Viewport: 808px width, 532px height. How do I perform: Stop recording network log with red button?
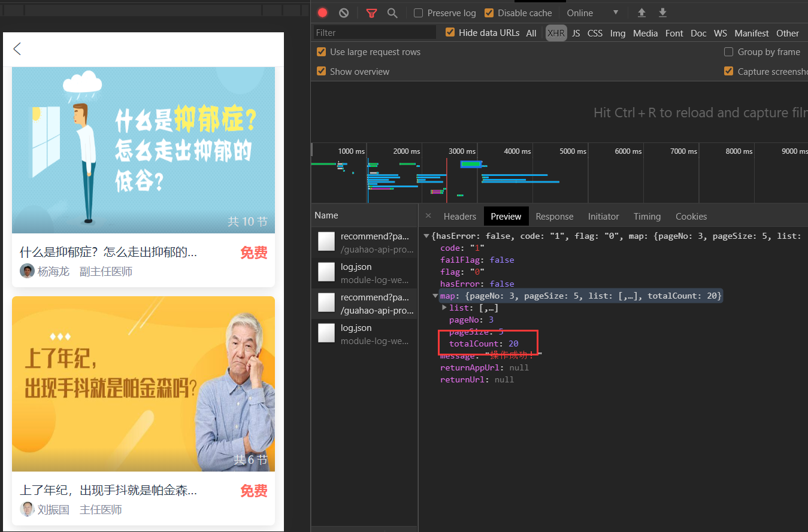(323, 13)
